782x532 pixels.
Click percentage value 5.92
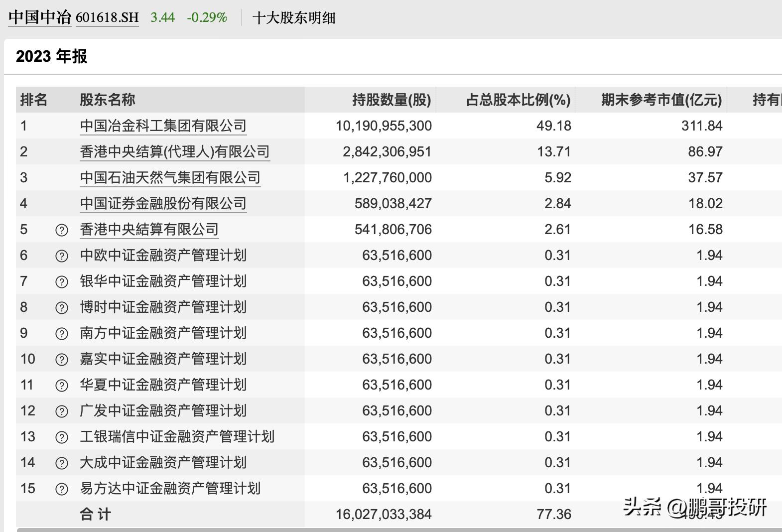coord(558,178)
